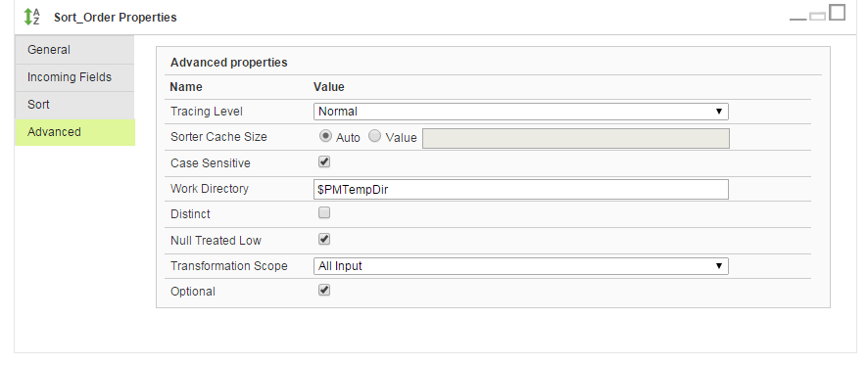Maximize the Sort_Order Properties panel
This screenshot has width=868, height=366.
point(837,12)
